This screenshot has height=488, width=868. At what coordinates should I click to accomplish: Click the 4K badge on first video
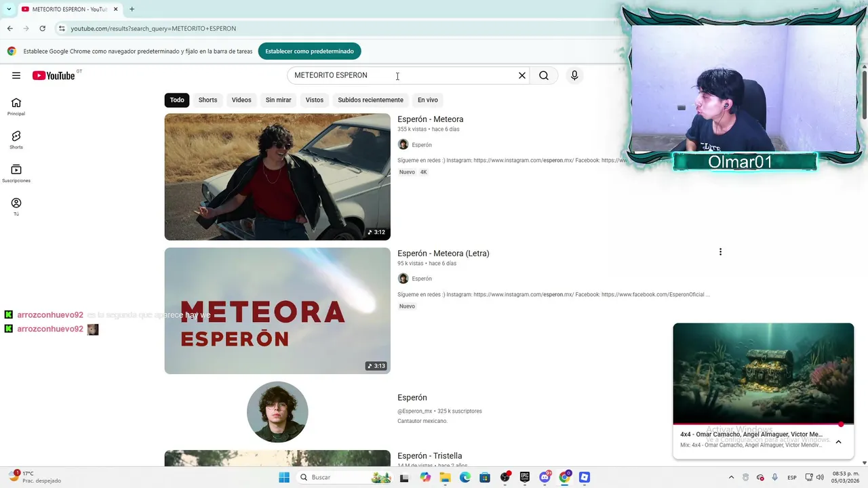[424, 172]
